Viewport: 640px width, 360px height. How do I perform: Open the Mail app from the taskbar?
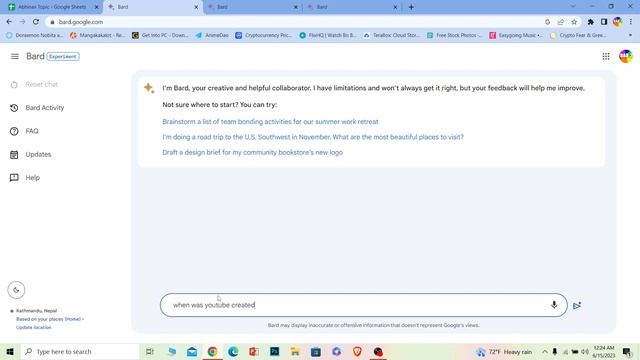192,351
